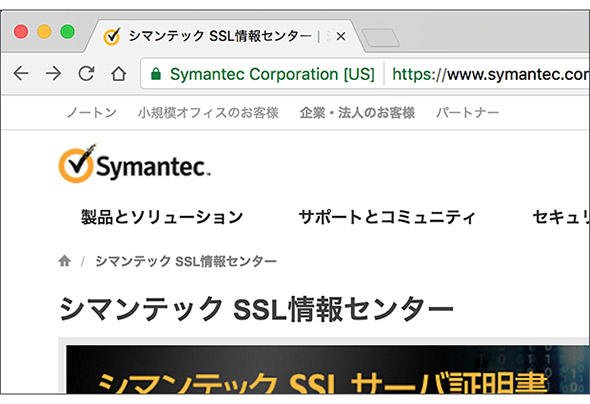Click the Symantec tab favicon
This screenshot has height=404, width=590.
pyautogui.click(x=112, y=36)
